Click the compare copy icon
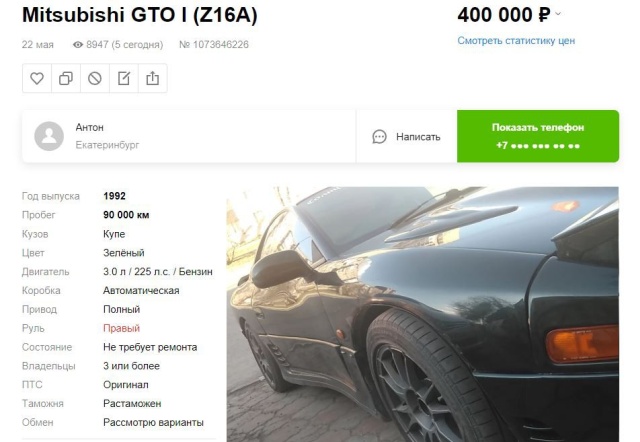 pyautogui.click(x=66, y=78)
